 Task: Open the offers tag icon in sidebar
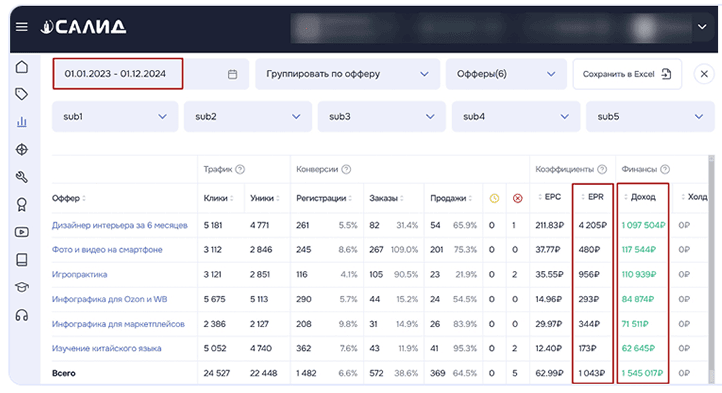point(22,94)
